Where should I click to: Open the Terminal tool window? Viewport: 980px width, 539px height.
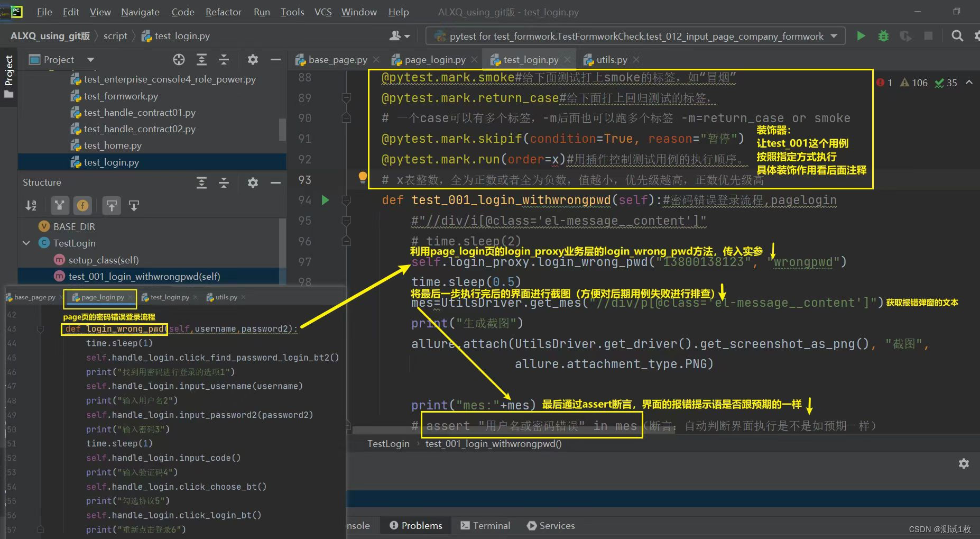pyautogui.click(x=485, y=525)
